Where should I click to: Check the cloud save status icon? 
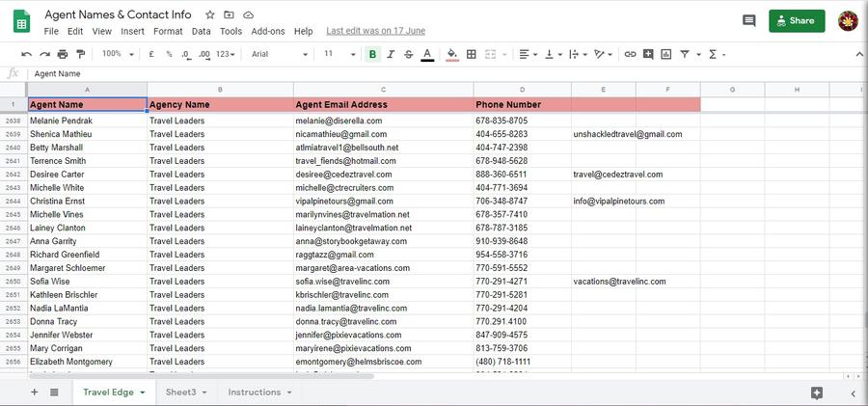point(248,15)
